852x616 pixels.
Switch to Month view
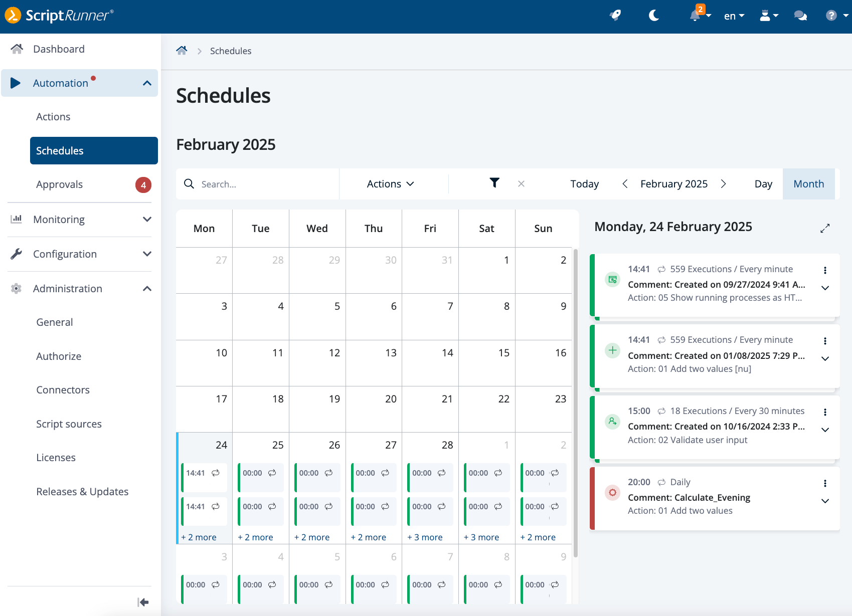pos(809,184)
